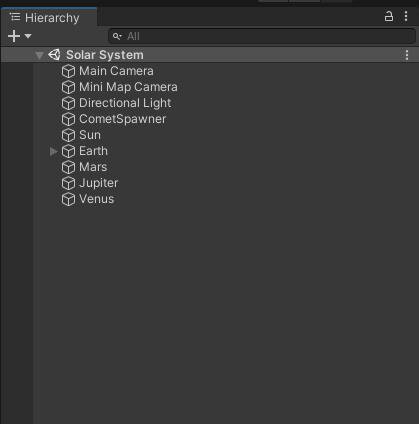Click the cube icon next to Sun
Image resolution: width=419 pixels, height=424 pixels.
coord(68,135)
